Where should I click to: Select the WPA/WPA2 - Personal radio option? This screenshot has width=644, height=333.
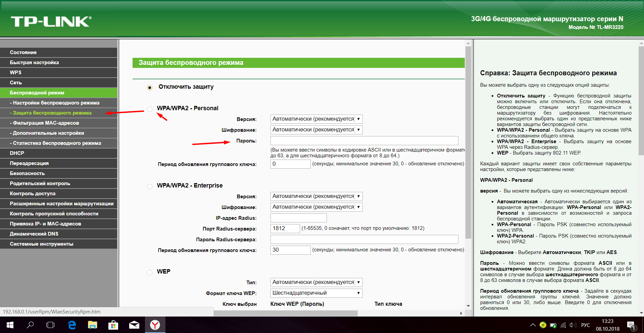(150, 109)
